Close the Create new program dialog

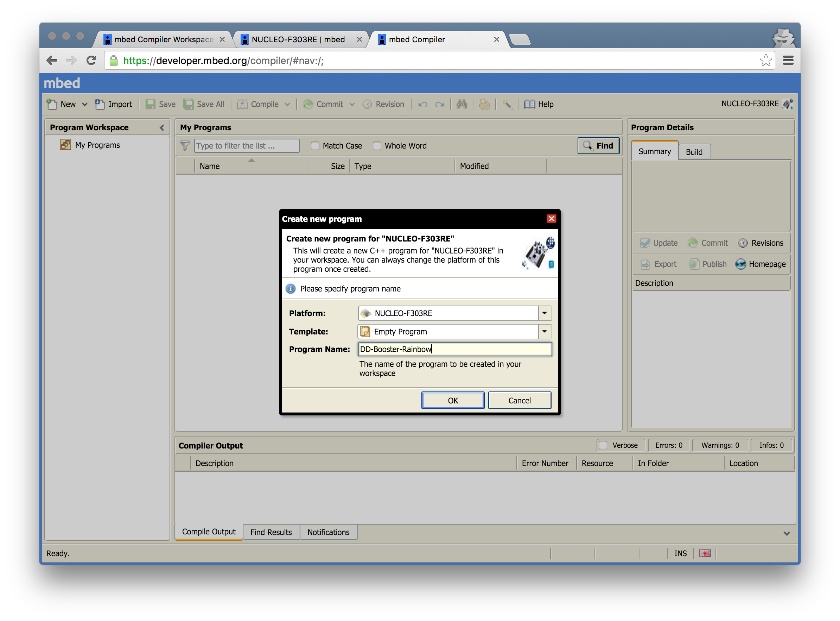(x=551, y=219)
